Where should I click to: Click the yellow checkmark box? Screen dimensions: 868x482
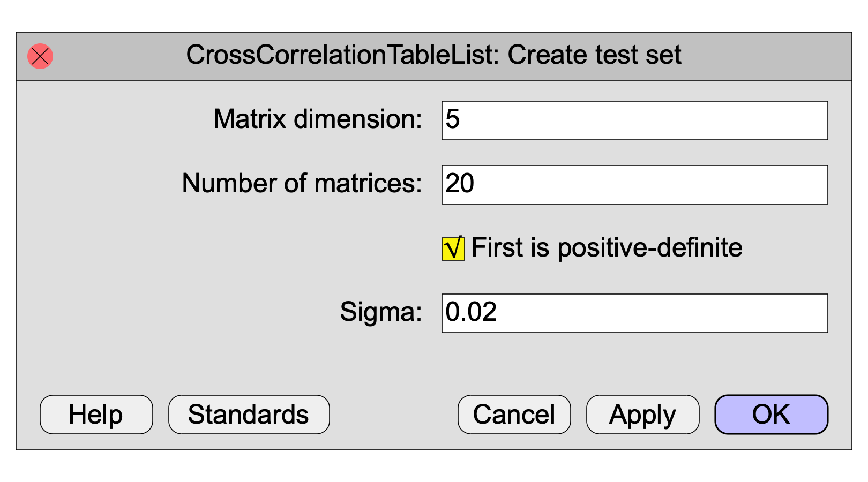tap(453, 248)
